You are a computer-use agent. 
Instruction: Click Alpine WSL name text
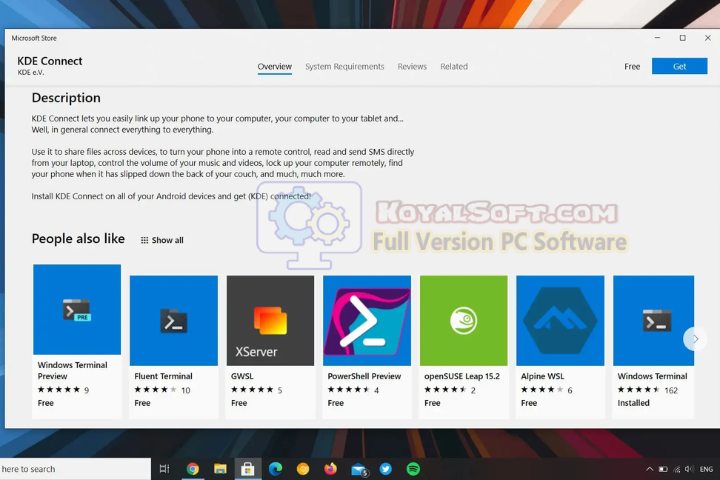point(542,376)
